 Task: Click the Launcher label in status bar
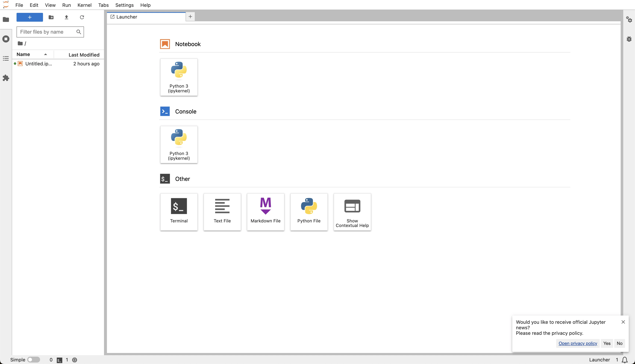pyautogui.click(x=600, y=360)
